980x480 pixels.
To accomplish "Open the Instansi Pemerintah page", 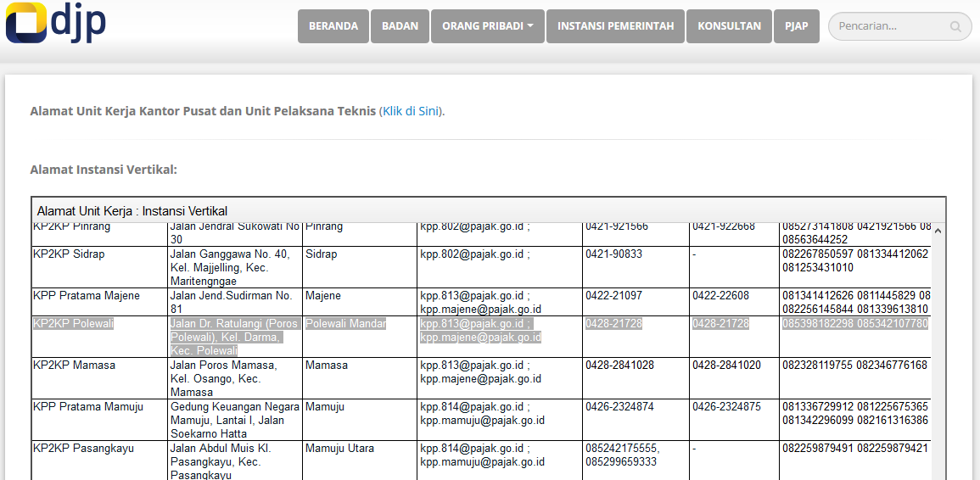I will pyautogui.click(x=615, y=26).
